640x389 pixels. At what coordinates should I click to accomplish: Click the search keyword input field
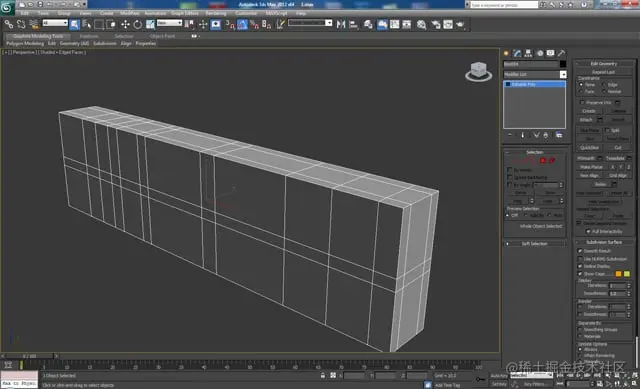pyautogui.click(x=504, y=5)
